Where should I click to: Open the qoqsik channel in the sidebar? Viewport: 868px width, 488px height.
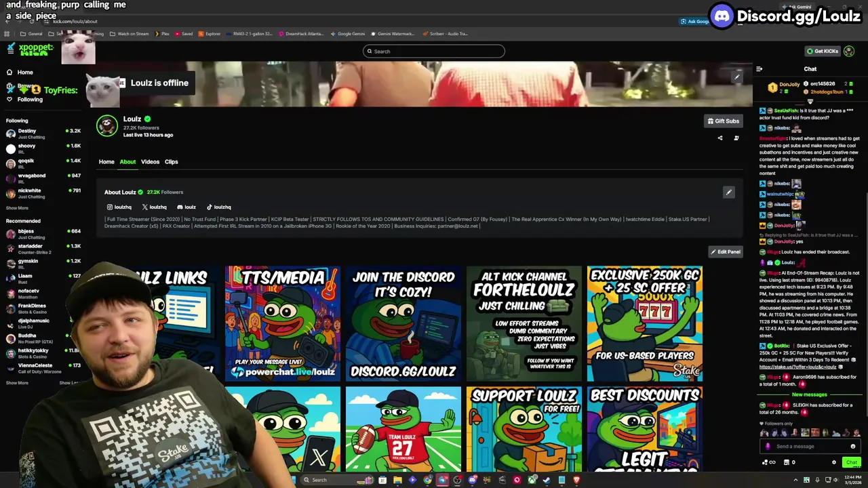[43, 163]
